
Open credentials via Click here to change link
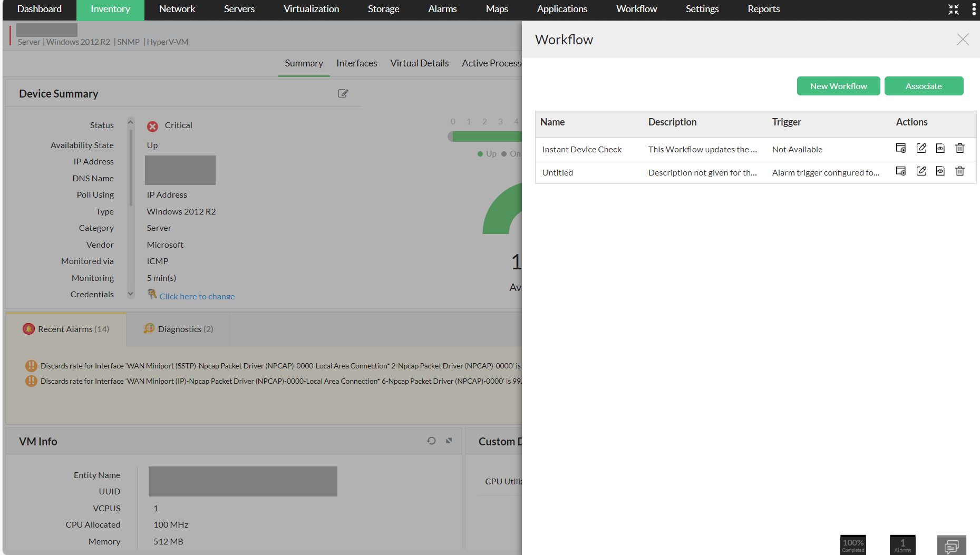pos(197,296)
